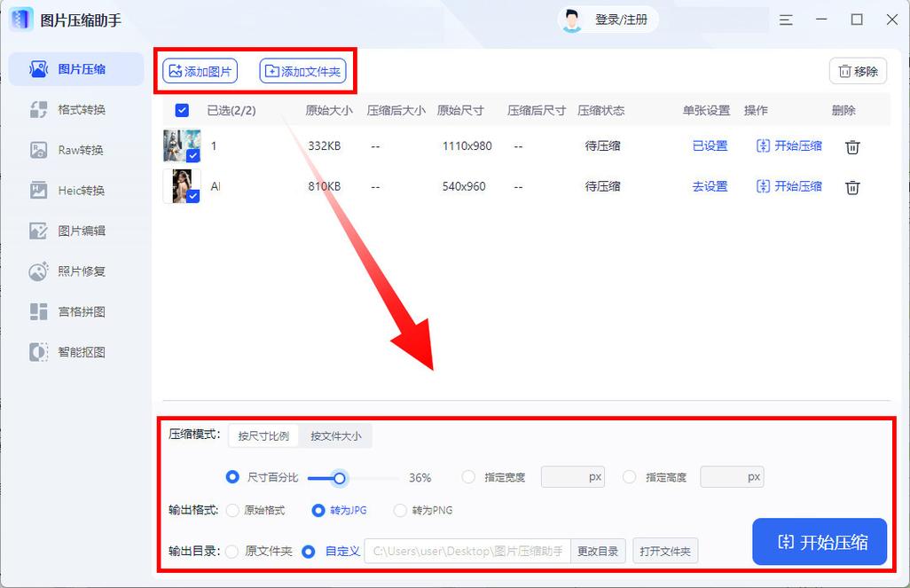Click the 添加图片 button
The width and height of the screenshot is (910, 588).
pos(200,71)
